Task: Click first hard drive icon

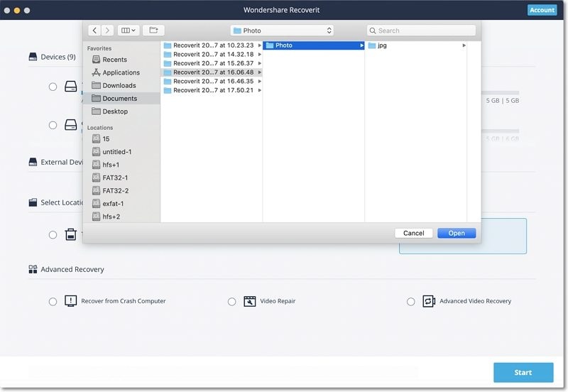Action: 70,86
